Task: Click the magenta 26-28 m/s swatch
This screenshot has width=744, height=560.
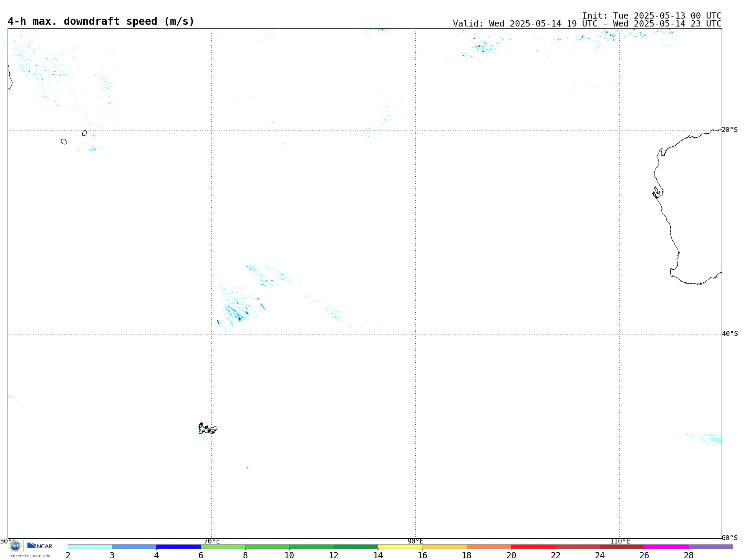Action: [x=666, y=547]
